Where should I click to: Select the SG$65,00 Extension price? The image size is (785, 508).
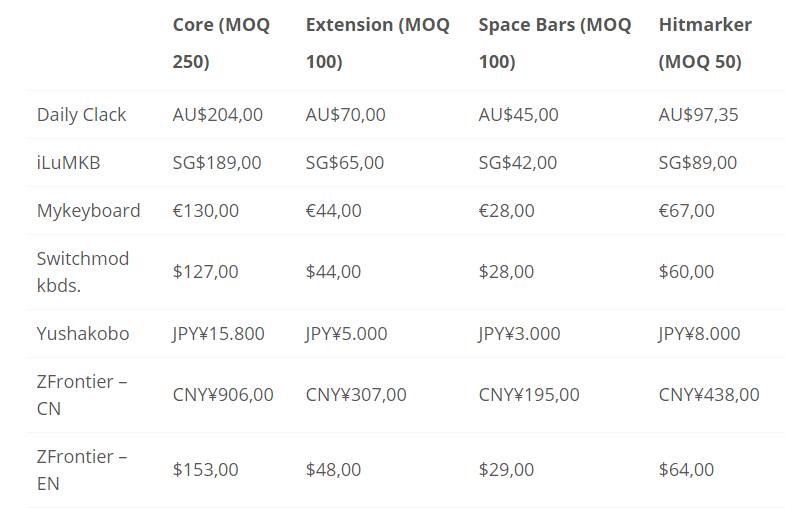pyautogui.click(x=344, y=163)
